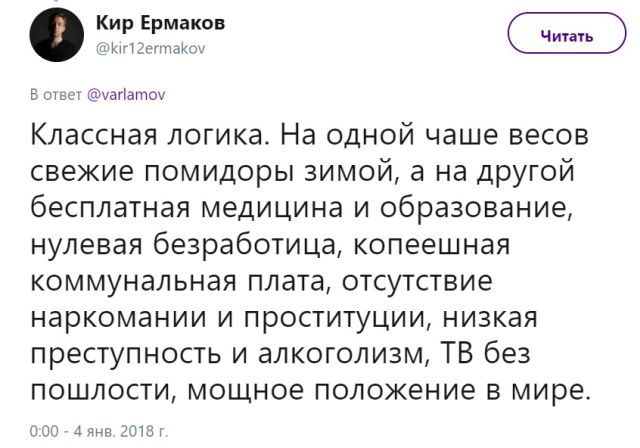Open the display name Кир Ермаков
Screen dimensions: 640x448
(x=160, y=23)
